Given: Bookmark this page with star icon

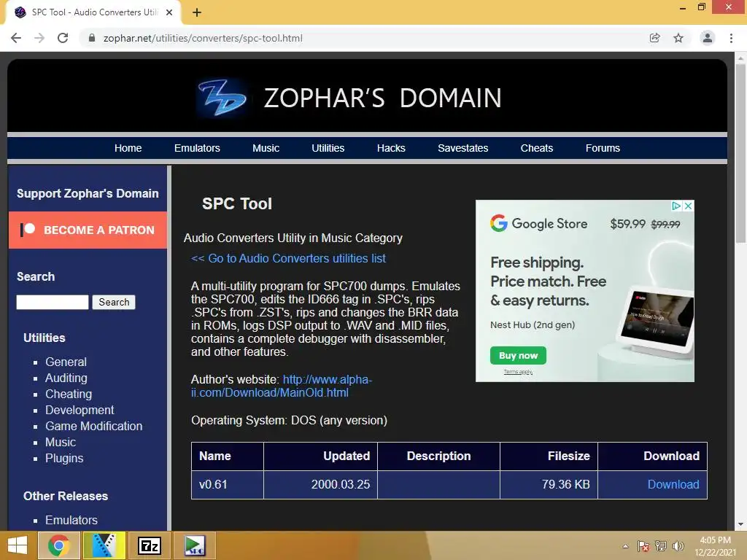Looking at the screenshot, I should pyautogui.click(x=678, y=38).
